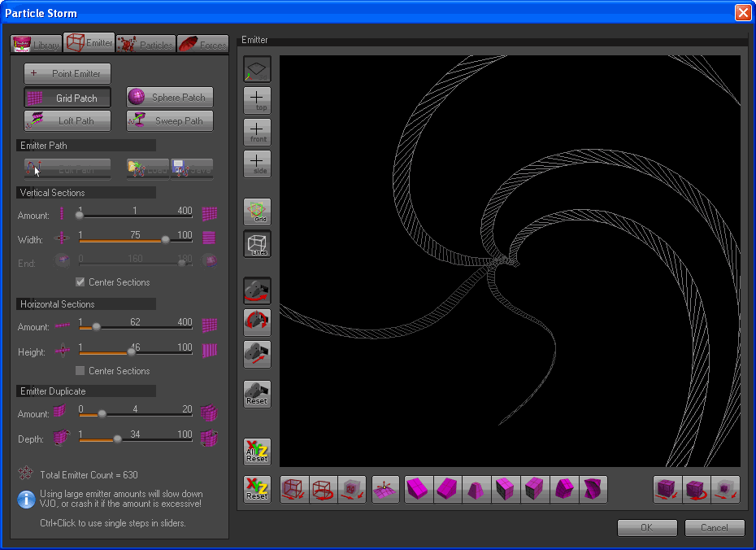The height and width of the screenshot is (550, 756).
Task: Click the Point Emitter button
Action: (67, 74)
